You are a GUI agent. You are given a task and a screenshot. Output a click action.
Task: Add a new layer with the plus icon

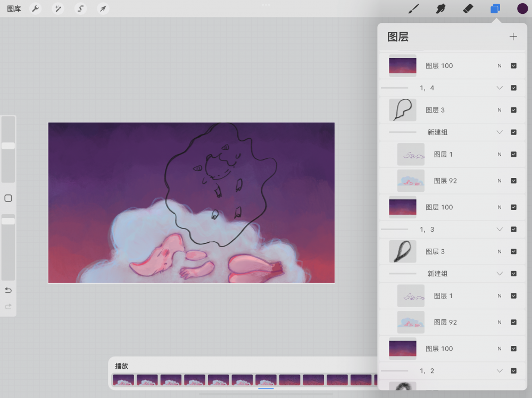[x=513, y=37]
